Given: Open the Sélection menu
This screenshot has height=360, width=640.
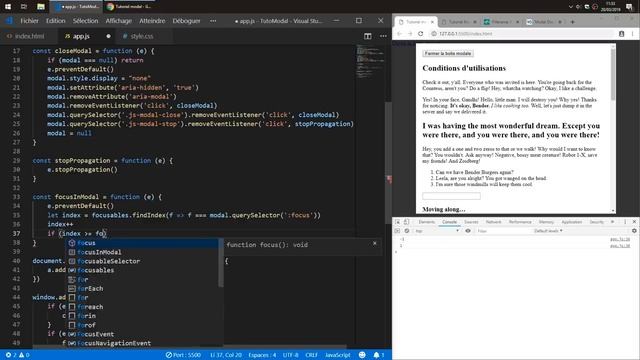Looking at the screenshot, I should point(85,21).
